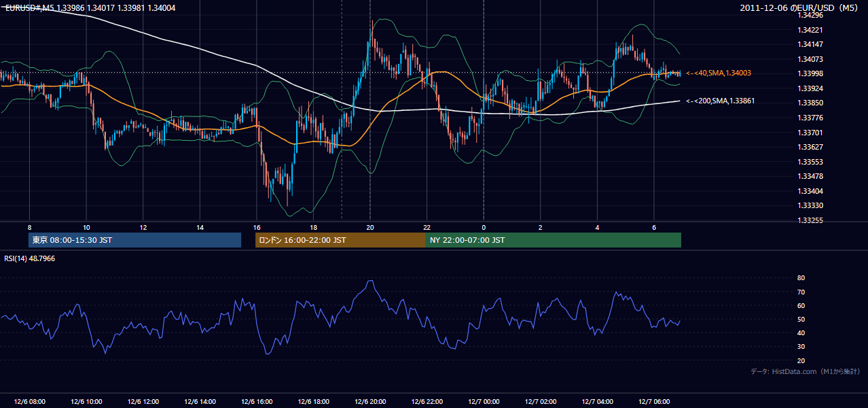Select the ロンドン 16:00-22:00 JST session bar
The height and width of the screenshot is (408, 868).
click(x=340, y=240)
